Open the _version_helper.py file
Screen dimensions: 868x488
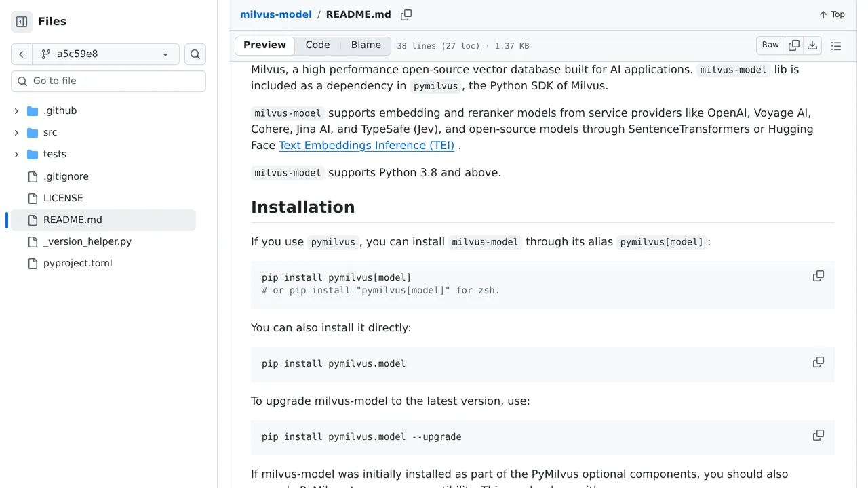tap(87, 241)
